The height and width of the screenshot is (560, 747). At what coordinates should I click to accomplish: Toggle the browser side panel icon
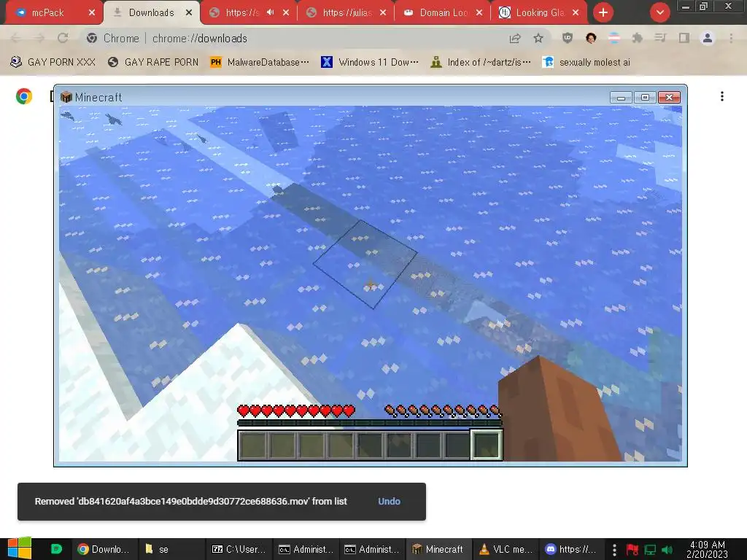pyautogui.click(x=684, y=38)
